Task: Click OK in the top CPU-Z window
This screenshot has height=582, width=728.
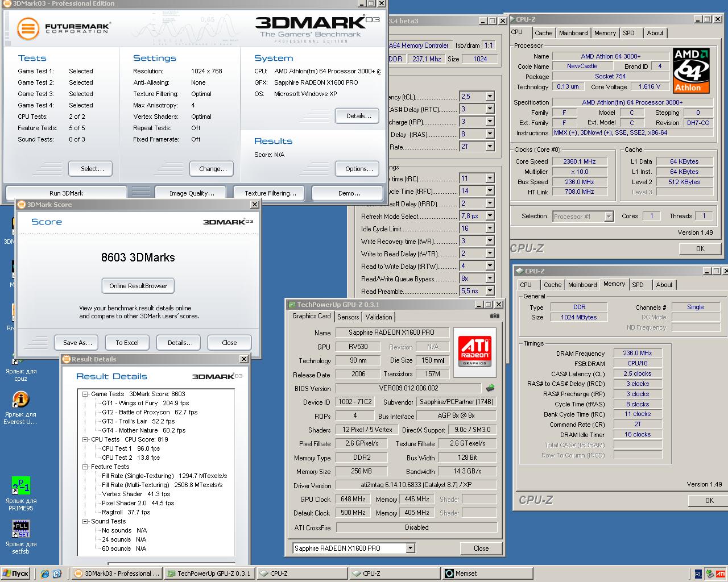Action: tap(700, 248)
